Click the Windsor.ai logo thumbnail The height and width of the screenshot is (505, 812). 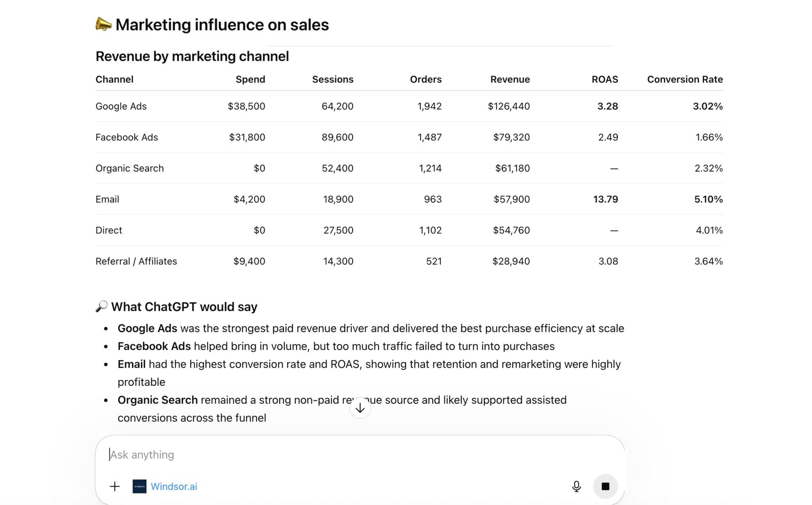[139, 487]
